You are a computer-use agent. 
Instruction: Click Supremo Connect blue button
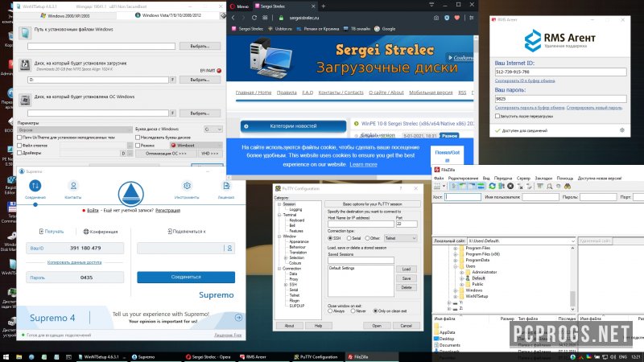tap(186, 277)
